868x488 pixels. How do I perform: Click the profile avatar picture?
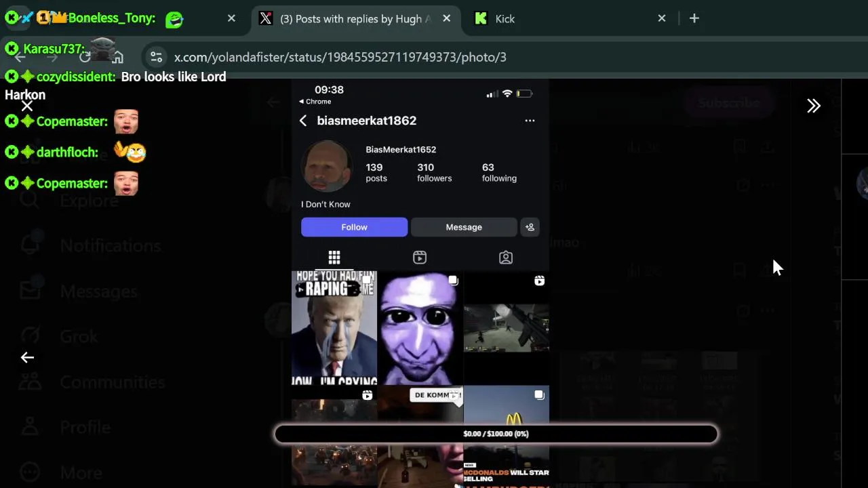pos(327,165)
